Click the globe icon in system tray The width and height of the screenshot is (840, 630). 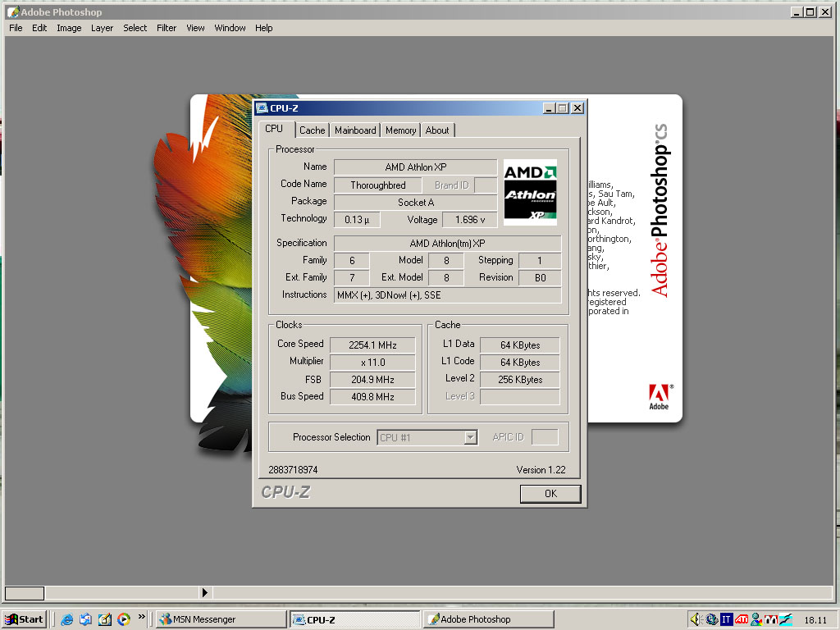click(x=711, y=619)
